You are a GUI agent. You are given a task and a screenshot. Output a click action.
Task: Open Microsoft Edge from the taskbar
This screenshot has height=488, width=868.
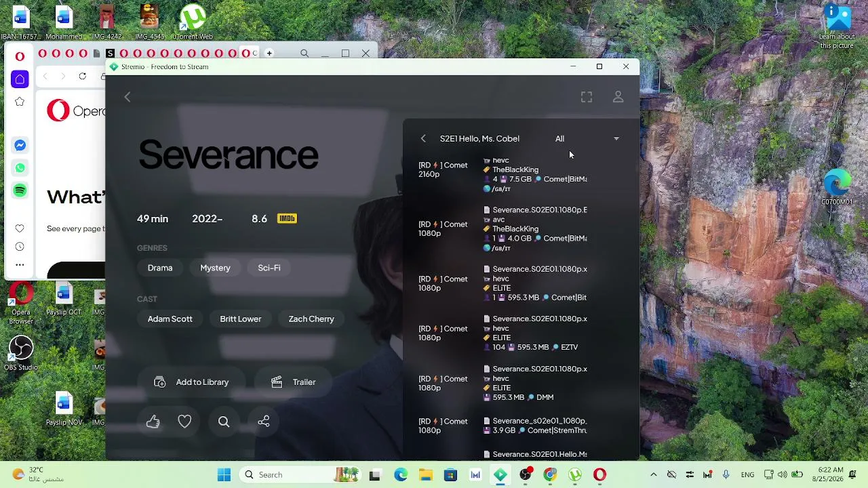pos(401,474)
